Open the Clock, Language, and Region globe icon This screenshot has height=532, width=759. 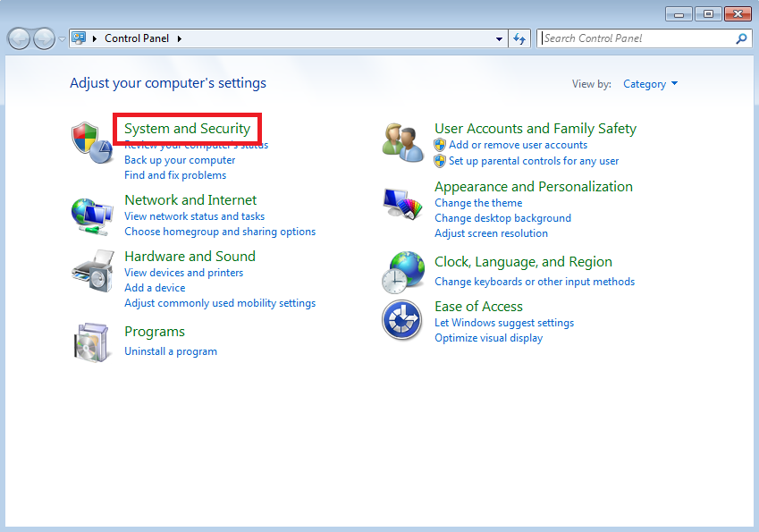(402, 272)
